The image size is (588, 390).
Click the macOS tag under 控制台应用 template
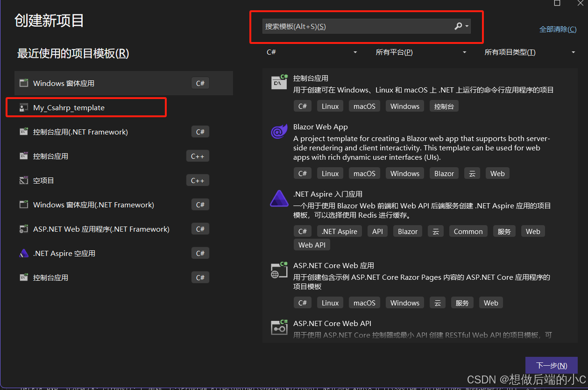click(364, 106)
